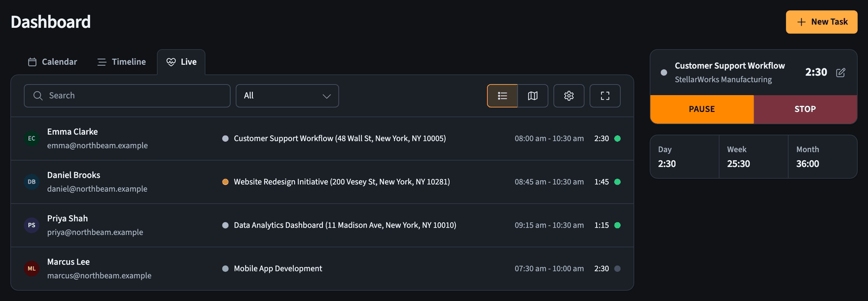Select the Month total 36:00 card
This screenshot has width=868, height=301.
click(822, 157)
